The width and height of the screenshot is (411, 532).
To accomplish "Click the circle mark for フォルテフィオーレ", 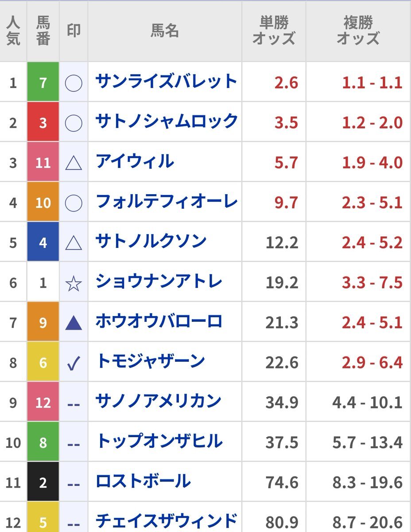I will (x=74, y=203).
